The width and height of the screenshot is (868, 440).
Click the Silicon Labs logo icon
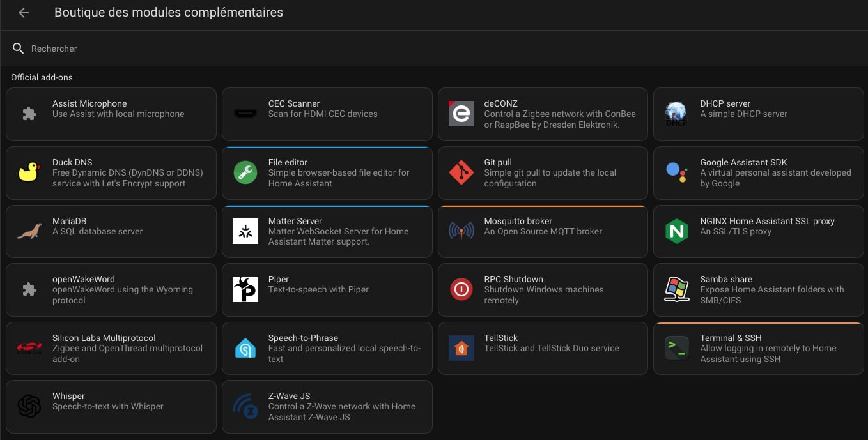pyautogui.click(x=29, y=349)
